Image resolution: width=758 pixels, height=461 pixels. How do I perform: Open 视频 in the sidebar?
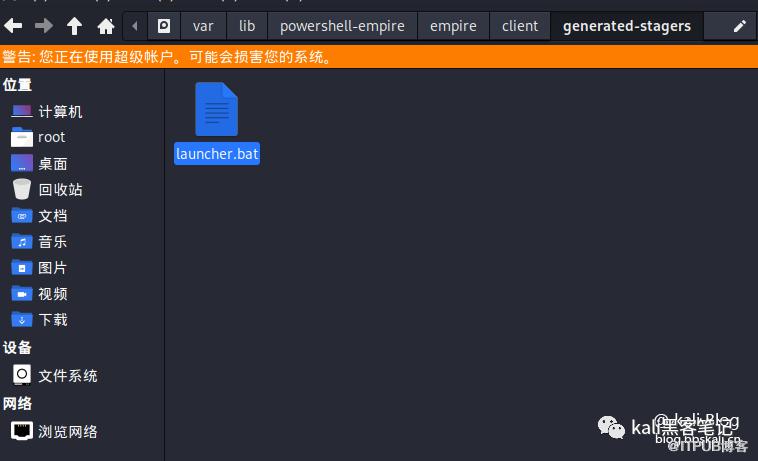point(53,294)
